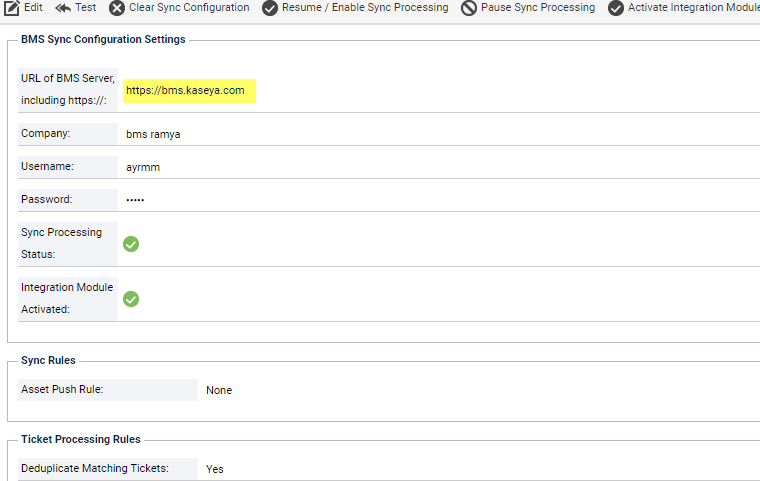Click the Ticket Processing Rules heading
Image resolution: width=760 pixels, height=481 pixels.
tap(81, 439)
